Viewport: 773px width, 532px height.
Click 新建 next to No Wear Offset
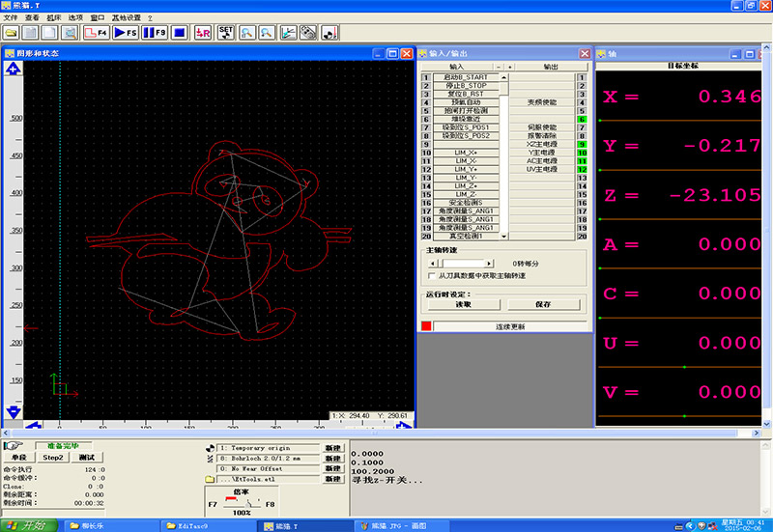click(333, 468)
